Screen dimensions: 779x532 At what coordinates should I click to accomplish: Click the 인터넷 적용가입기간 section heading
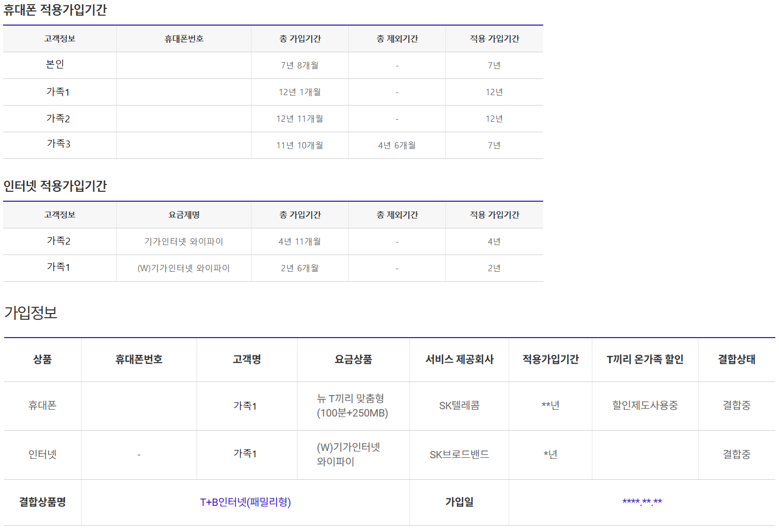pyautogui.click(x=55, y=186)
